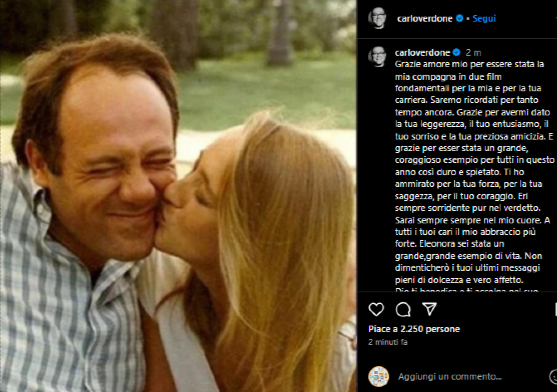Click the "2 minuti fa" post timestamp
This screenshot has width=557, height=392.
click(388, 342)
